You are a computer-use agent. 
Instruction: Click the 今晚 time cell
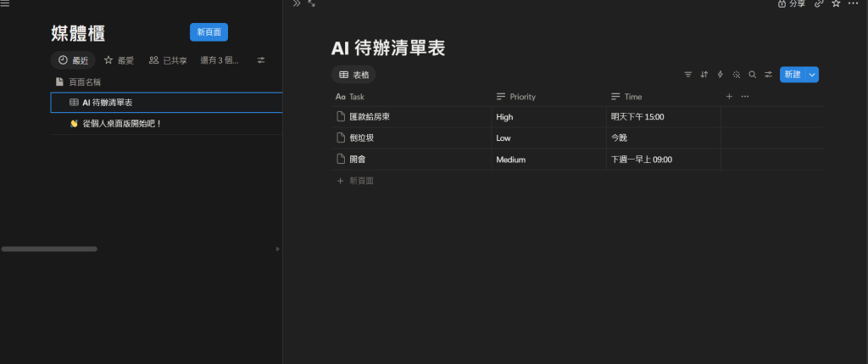664,138
